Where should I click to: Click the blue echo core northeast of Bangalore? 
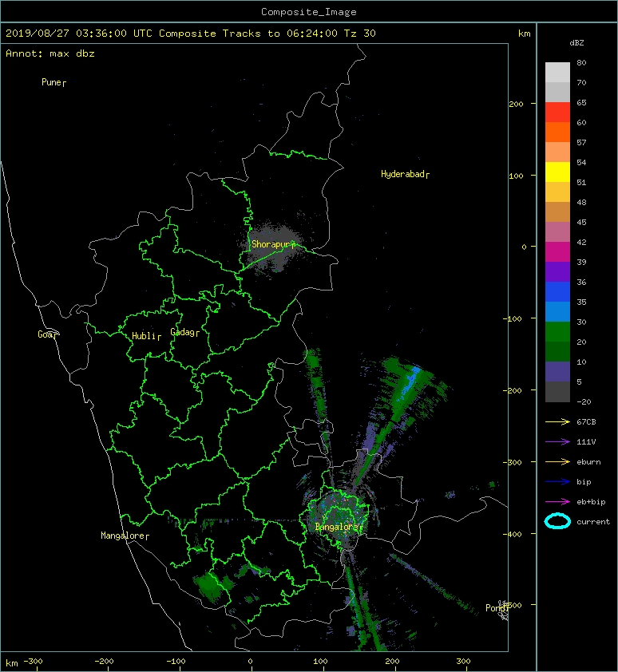tap(410, 381)
